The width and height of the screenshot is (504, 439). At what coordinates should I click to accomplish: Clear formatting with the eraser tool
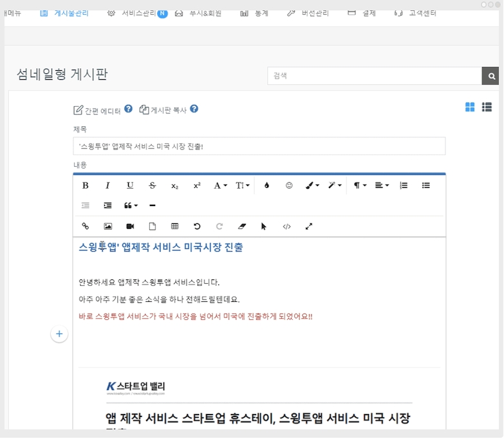tap(242, 227)
